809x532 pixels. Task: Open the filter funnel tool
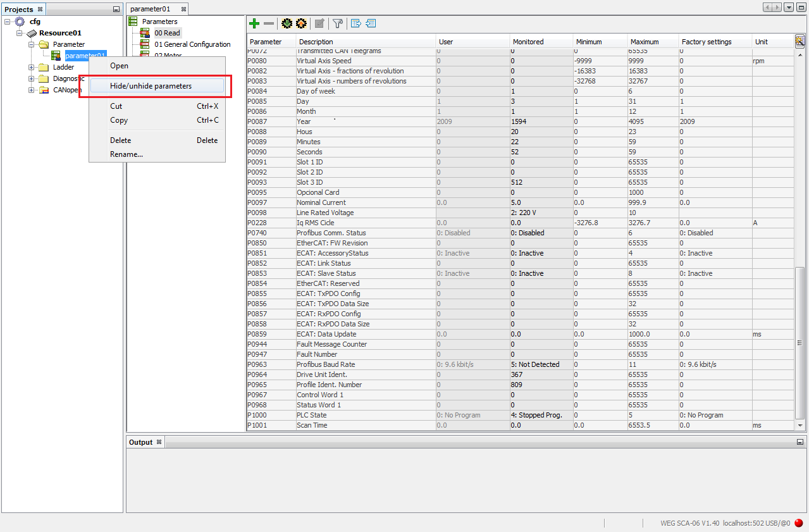pos(338,23)
